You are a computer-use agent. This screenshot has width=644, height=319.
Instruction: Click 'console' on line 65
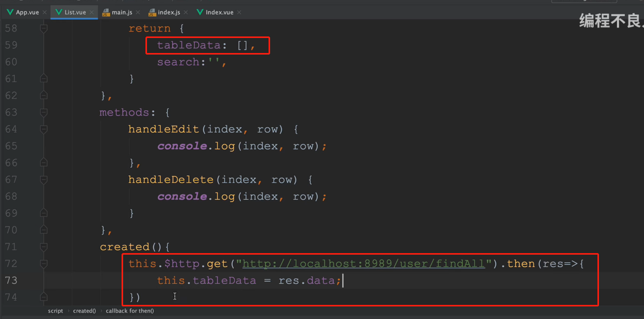pyautogui.click(x=182, y=146)
